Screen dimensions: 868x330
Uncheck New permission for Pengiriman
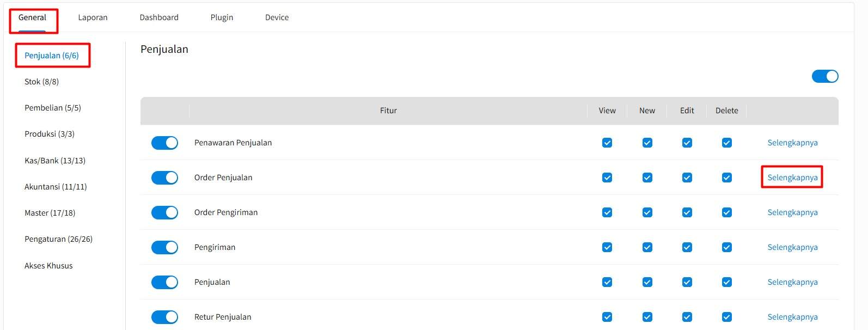coord(647,247)
